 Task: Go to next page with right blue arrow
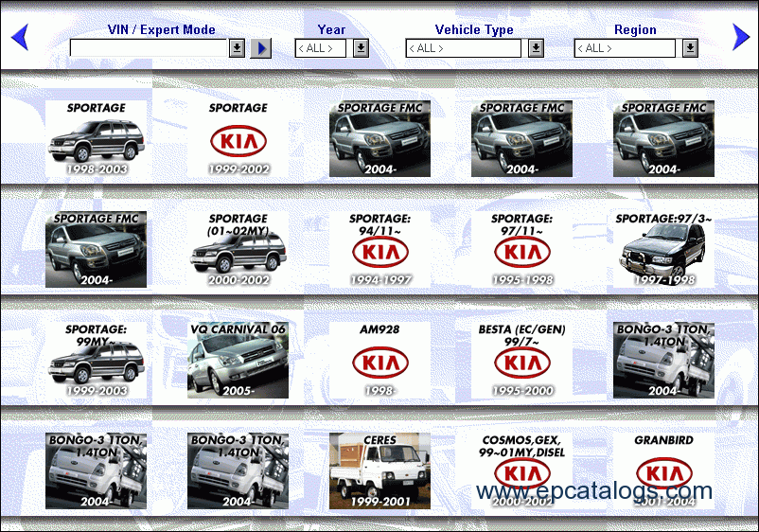click(741, 37)
